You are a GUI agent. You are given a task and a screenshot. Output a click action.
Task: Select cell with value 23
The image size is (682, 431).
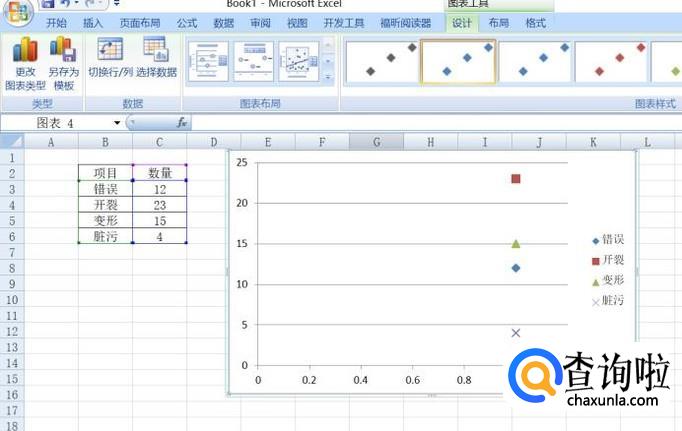[160, 205]
